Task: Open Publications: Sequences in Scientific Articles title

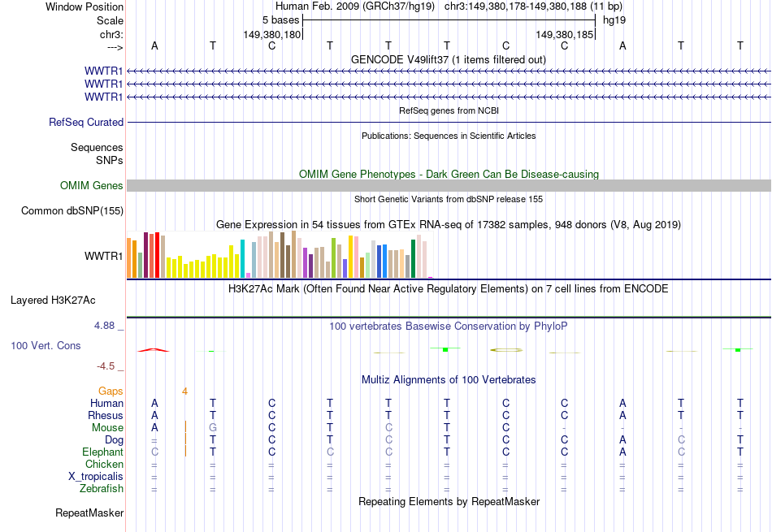Action: click(449, 136)
